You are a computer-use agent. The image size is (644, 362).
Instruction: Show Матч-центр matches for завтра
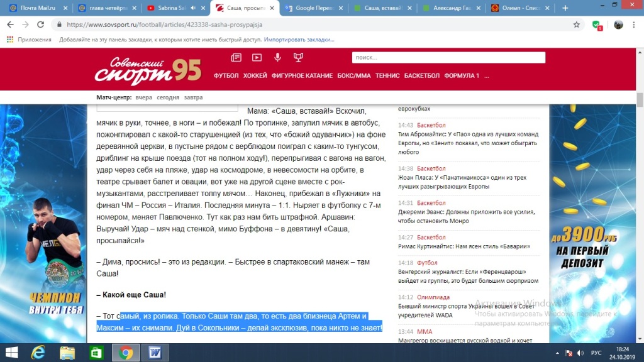pyautogui.click(x=194, y=97)
